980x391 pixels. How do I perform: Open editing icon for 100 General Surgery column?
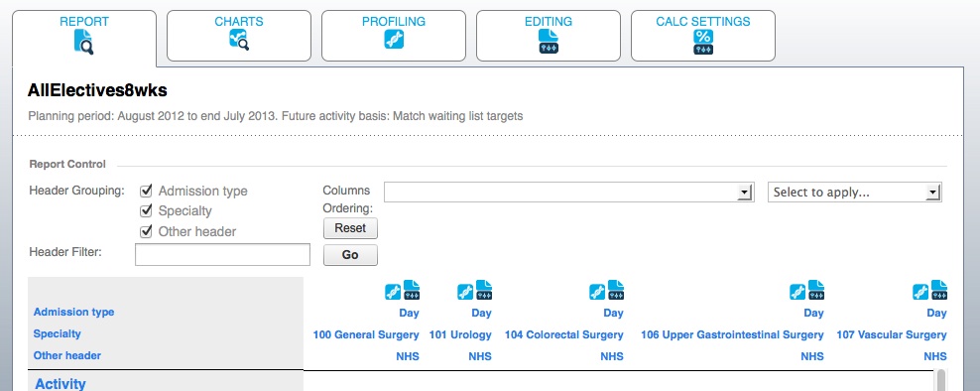pos(412,289)
